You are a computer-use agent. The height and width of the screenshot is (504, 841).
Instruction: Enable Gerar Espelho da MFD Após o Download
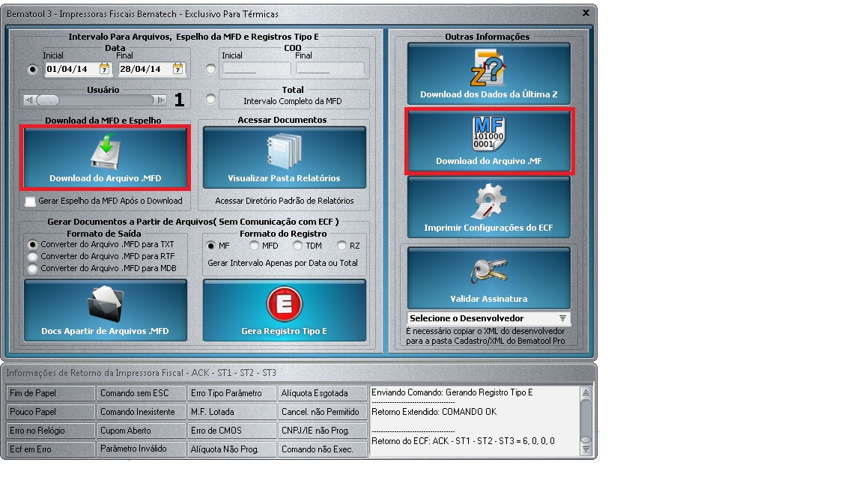(31, 201)
